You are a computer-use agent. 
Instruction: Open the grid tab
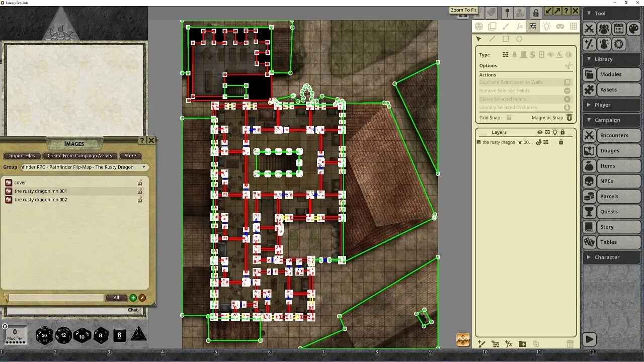pos(574,26)
